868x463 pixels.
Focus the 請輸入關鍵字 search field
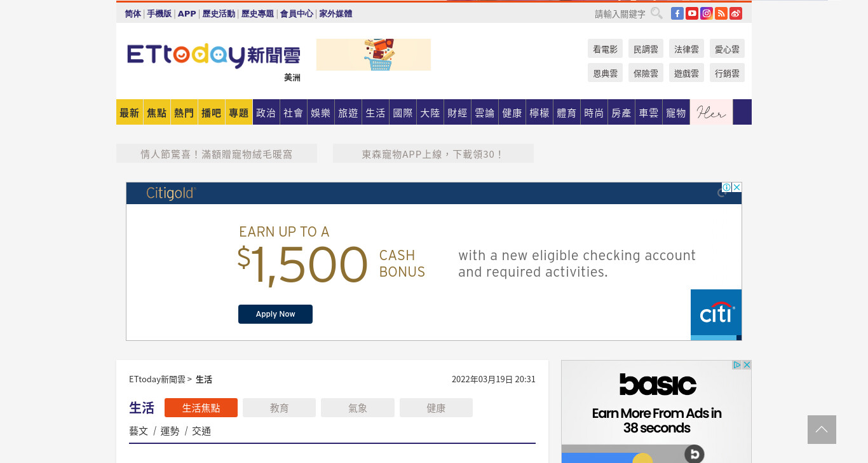[620, 14]
